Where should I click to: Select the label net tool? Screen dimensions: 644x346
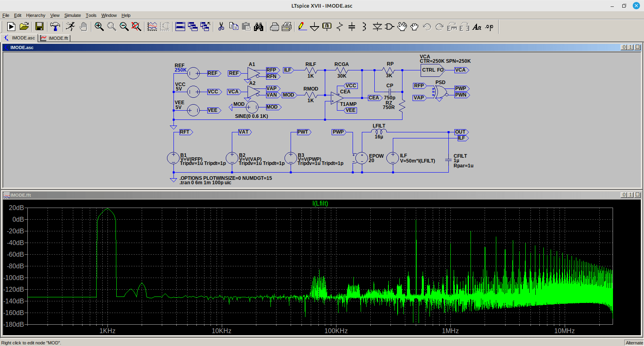(327, 27)
